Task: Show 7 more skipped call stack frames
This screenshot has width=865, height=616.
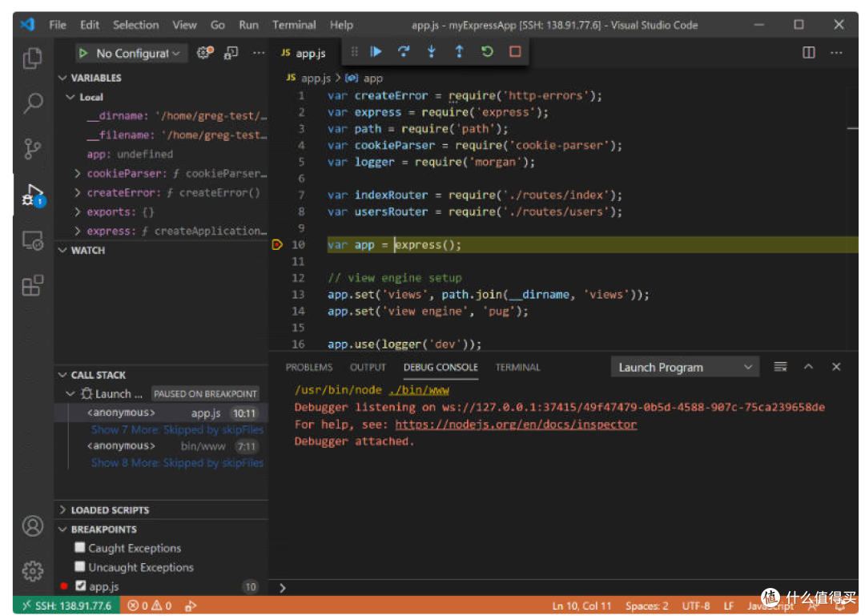Action: click(177, 430)
